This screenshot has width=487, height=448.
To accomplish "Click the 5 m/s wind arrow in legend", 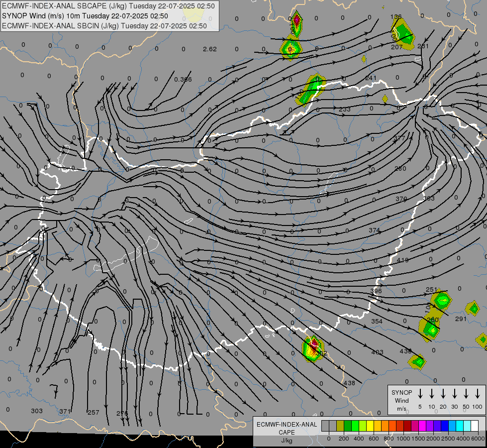I will [x=420, y=394].
